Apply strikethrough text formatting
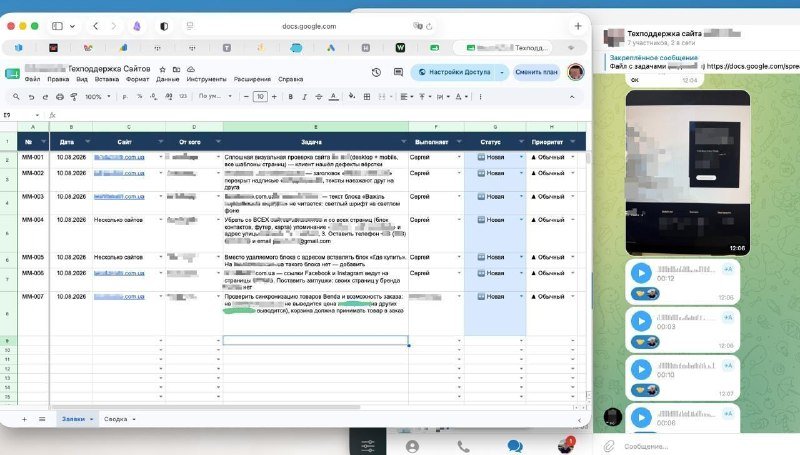The image size is (800, 455). point(319,96)
